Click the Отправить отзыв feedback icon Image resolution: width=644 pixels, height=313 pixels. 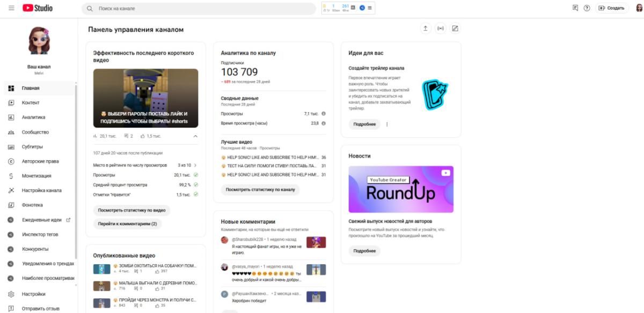coord(11,309)
